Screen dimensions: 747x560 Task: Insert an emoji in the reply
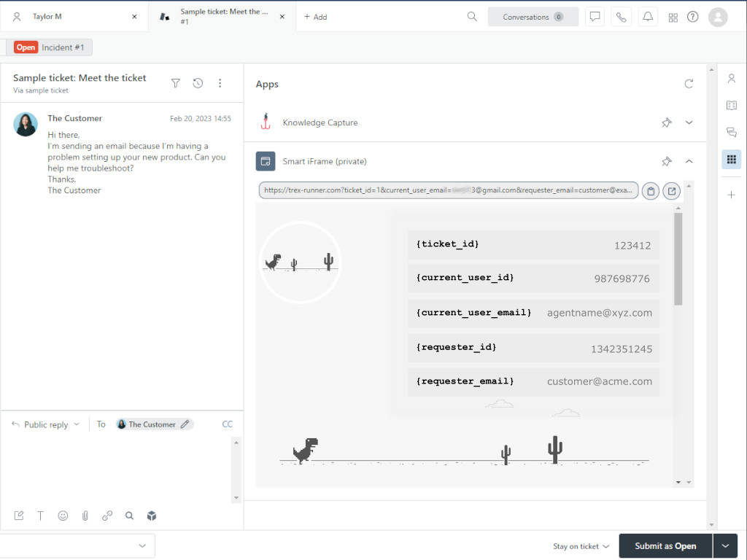[x=63, y=516]
